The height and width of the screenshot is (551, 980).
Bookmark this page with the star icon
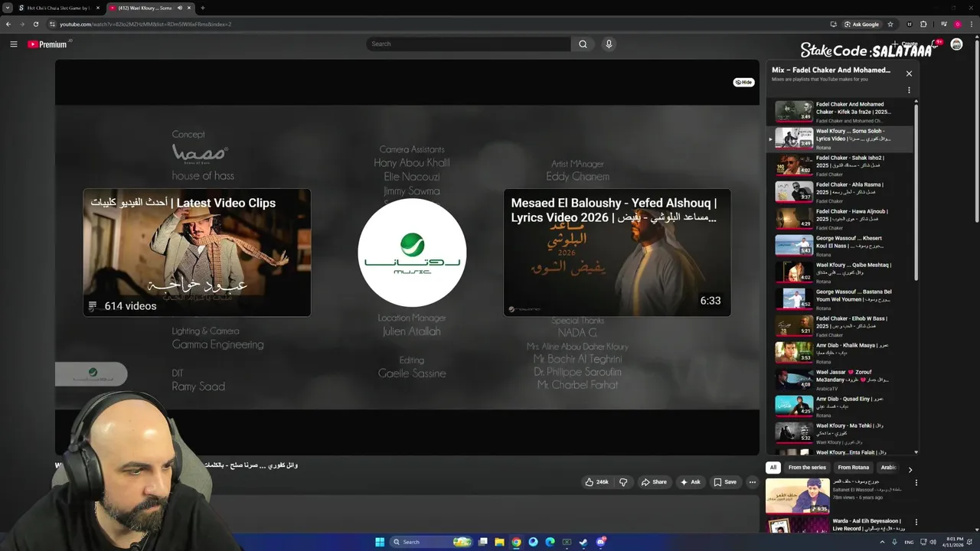click(x=890, y=24)
